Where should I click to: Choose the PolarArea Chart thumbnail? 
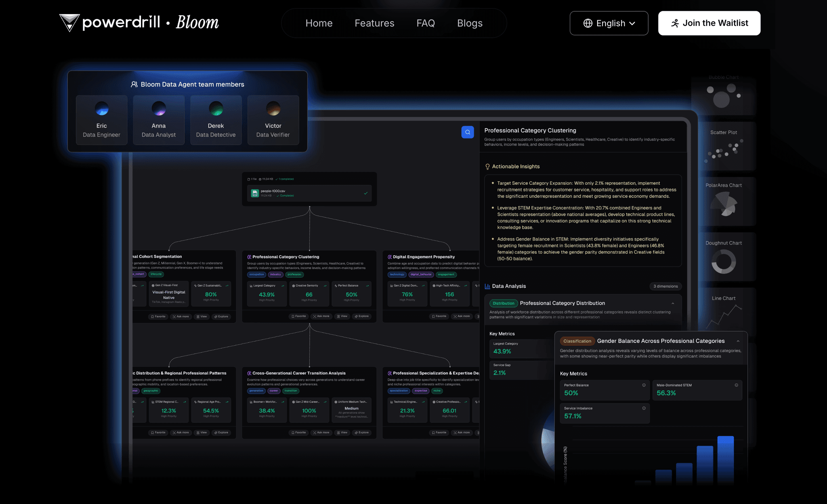point(723,204)
